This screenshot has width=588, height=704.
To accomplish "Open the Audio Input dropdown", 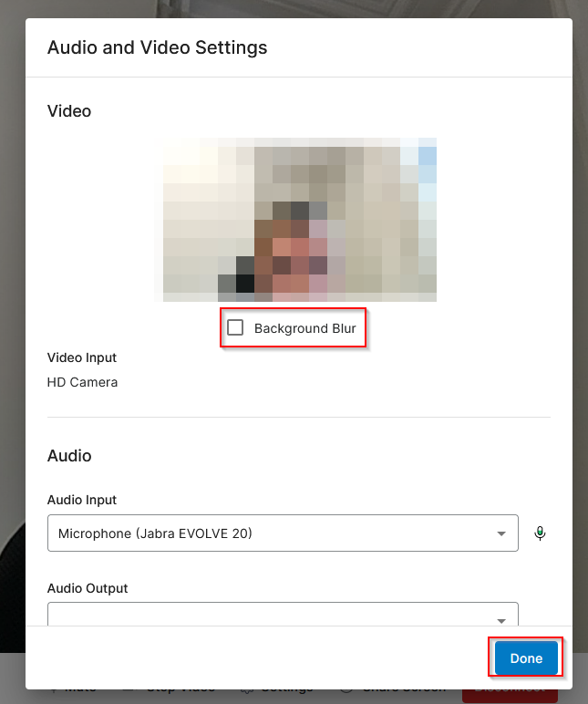I will [283, 533].
